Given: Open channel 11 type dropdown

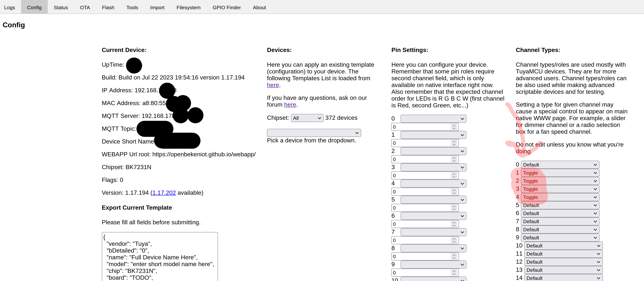Looking at the screenshot, I should pyautogui.click(x=563, y=254).
